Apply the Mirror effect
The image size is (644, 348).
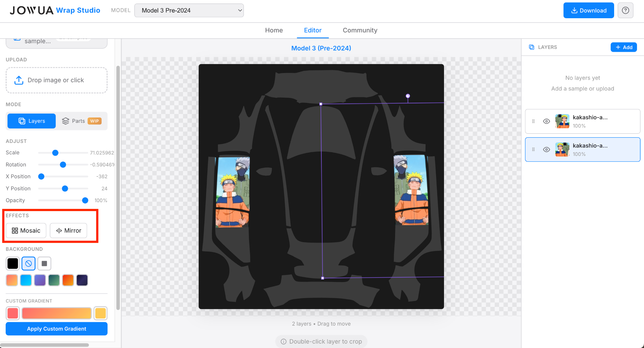(69, 231)
